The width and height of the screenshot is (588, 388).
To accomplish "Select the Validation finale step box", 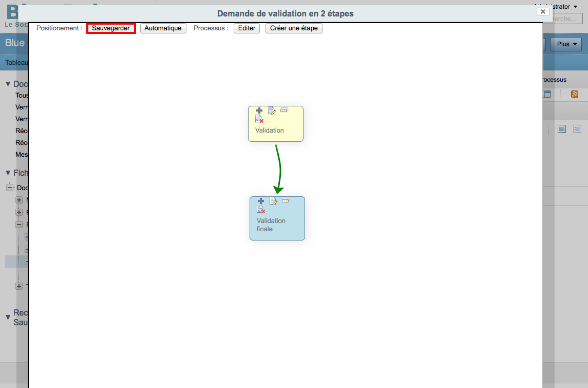I will (x=277, y=218).
